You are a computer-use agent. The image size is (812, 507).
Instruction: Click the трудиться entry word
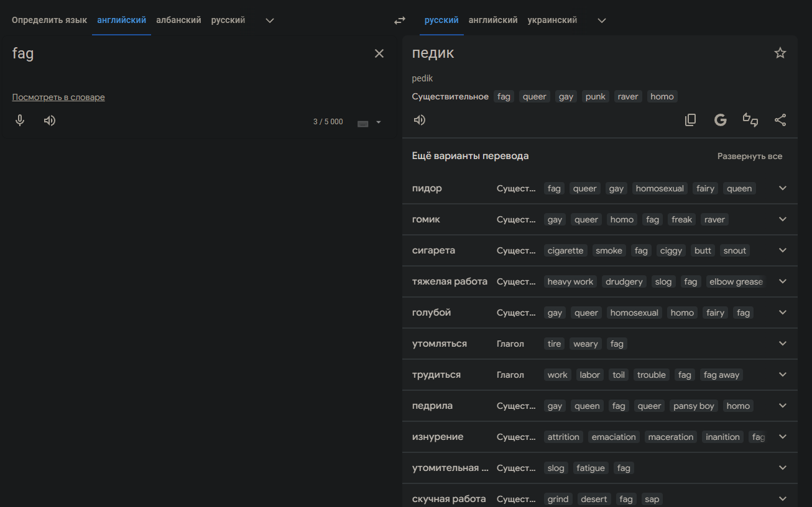pyautogui.click(x=436, y=375)
